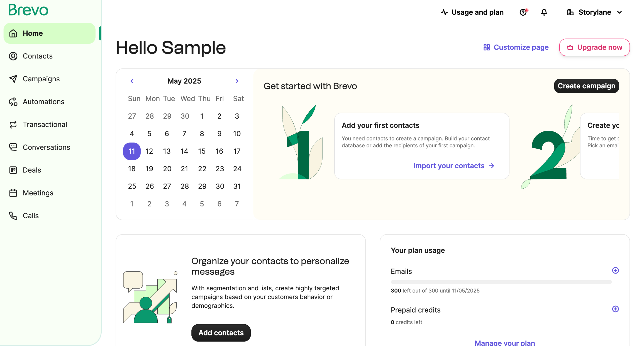Screen dimensions: 644x346
Task: Go to previous month in calendar
Action: pyautogui.click(x=132, y=81)
